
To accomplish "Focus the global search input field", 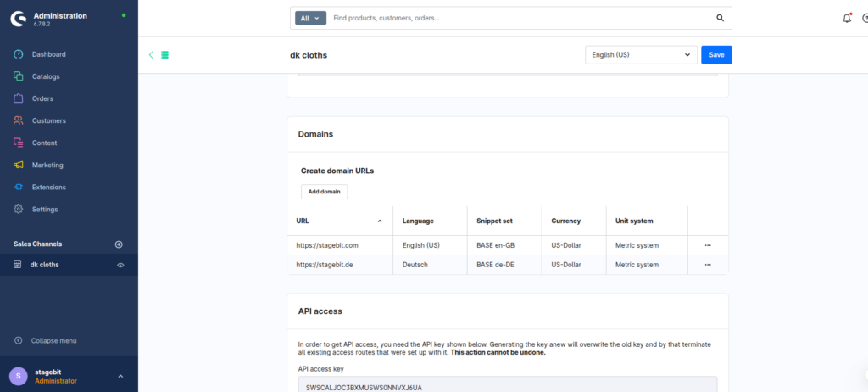I will pyautogui.click(x=520, y=19).
